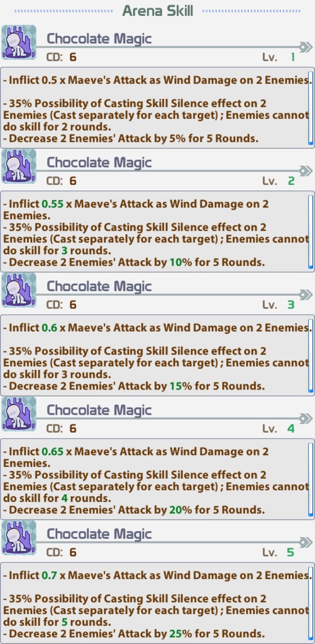315x644 pixels.
Task: Click the scrollbar in the Lv. 5 description box
Action: coord(311,603)
